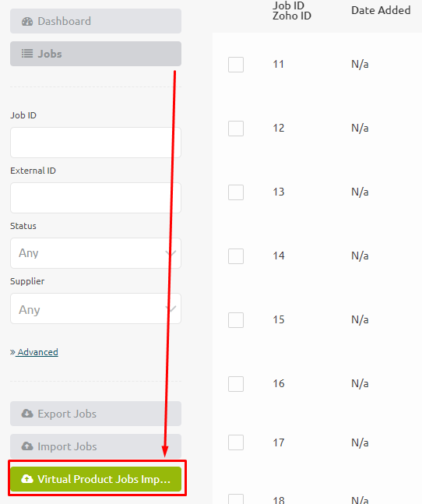Toggle the checkbox for job 17
Image resolution: width=422 pixels, height=504 pixels.
pyautogui.click(x=236, y=442)
